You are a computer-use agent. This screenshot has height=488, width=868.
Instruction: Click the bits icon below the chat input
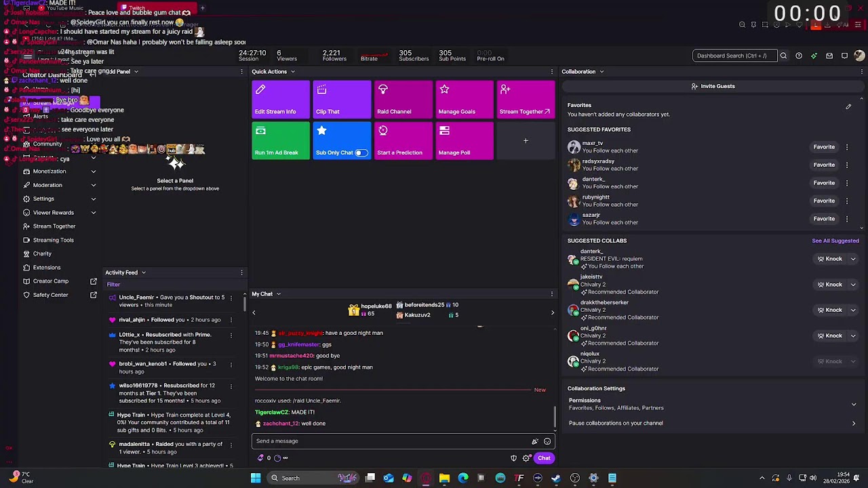click(260, 458)
